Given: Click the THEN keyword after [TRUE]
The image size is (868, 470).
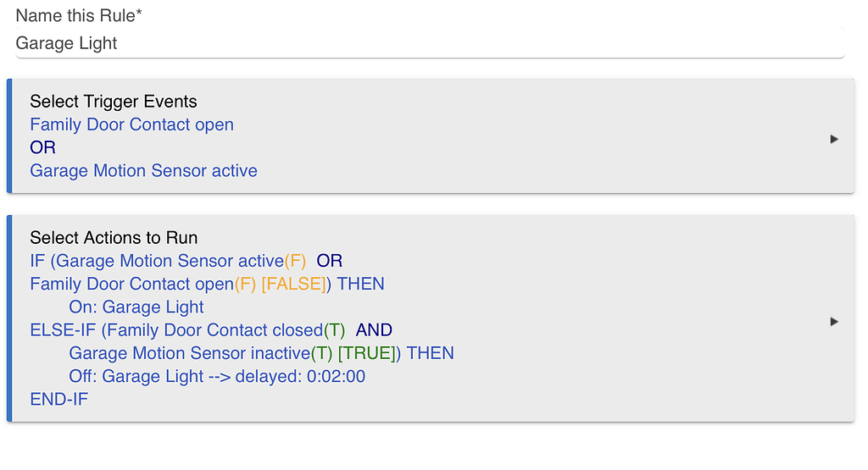Looking at the screenshot, I should coord(431,353).
